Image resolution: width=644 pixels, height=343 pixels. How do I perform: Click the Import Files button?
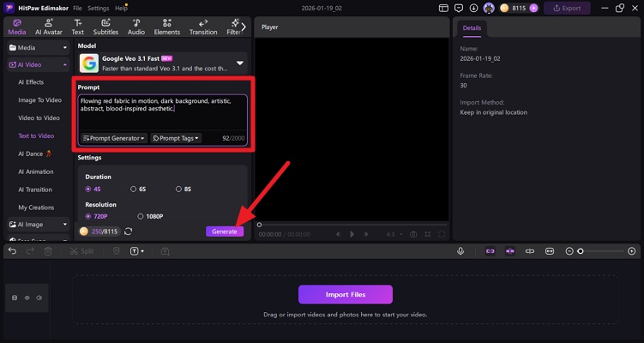tap(345, 294)
